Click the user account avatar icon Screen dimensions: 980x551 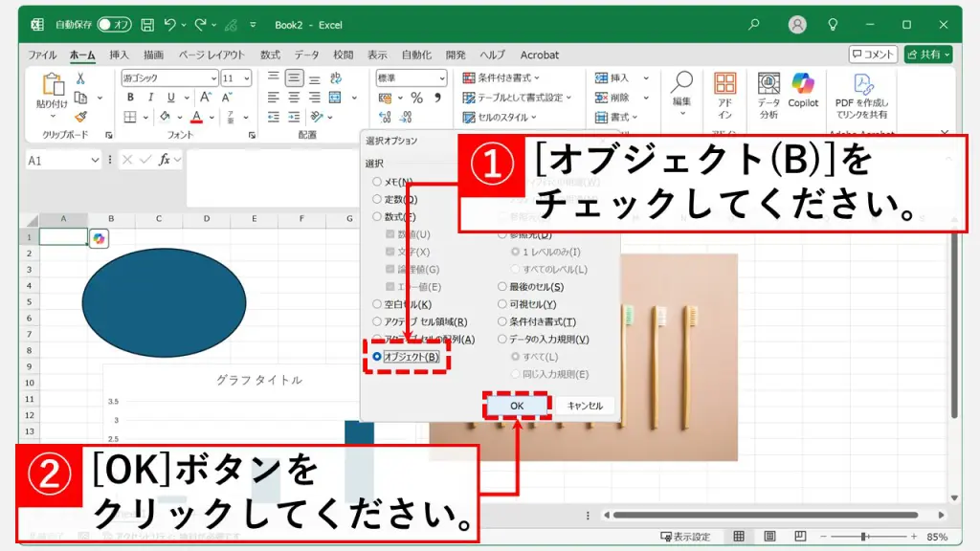click(x=797, y=24)
